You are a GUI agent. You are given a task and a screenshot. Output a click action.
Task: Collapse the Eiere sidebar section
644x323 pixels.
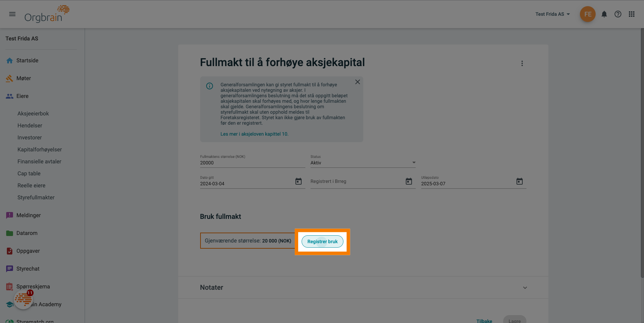click(22, 96)
